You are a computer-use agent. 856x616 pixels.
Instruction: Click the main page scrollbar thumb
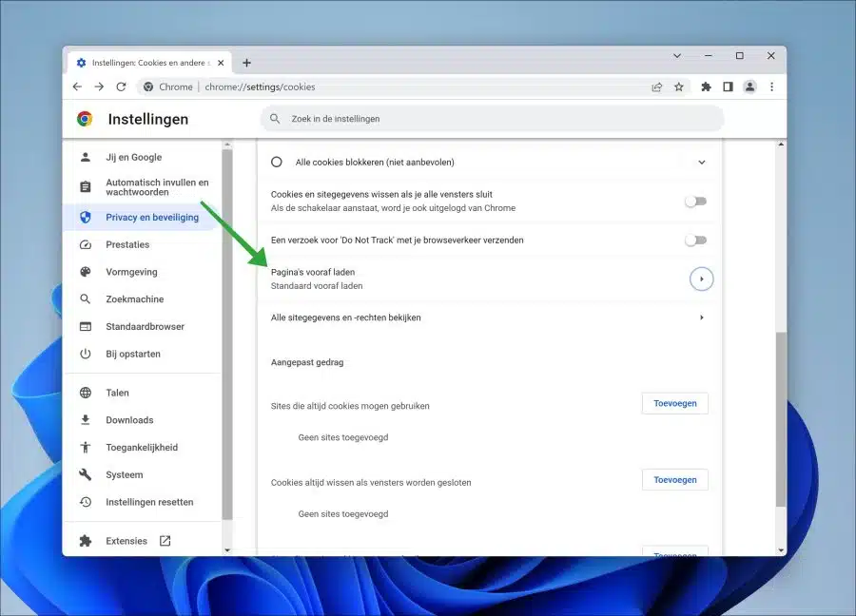781,419
